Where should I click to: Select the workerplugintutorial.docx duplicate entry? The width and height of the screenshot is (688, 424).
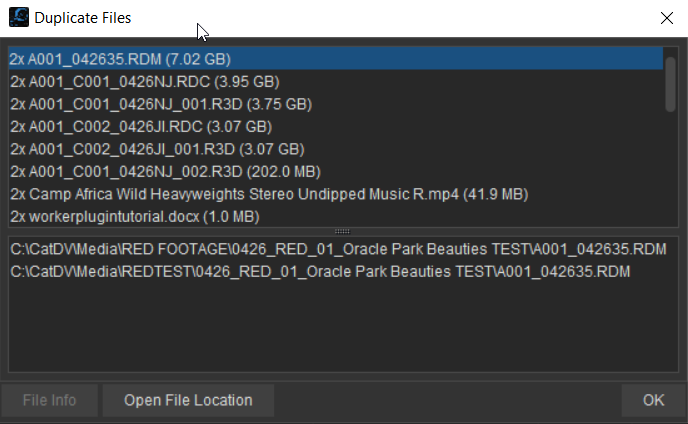click(x=336, y=216)
